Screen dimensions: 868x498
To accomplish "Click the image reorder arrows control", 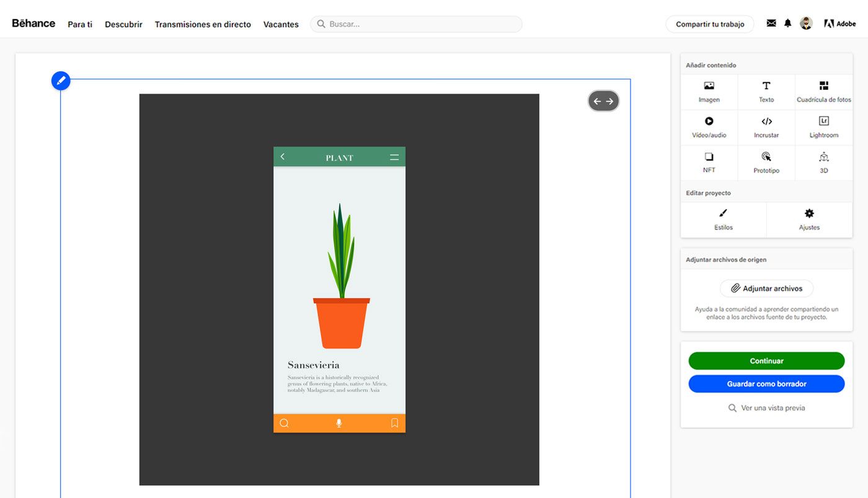I will coord(603,100).
